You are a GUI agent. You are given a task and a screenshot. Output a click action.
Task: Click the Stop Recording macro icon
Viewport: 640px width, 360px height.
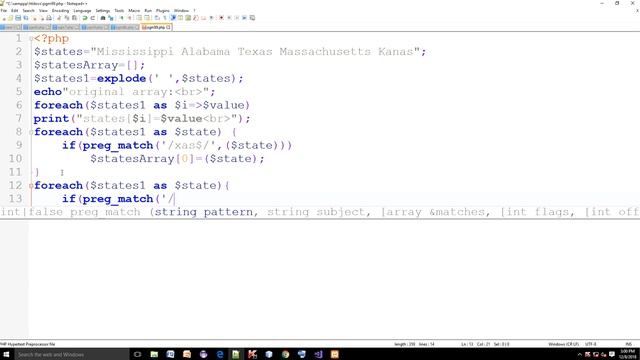pos(229,18)
